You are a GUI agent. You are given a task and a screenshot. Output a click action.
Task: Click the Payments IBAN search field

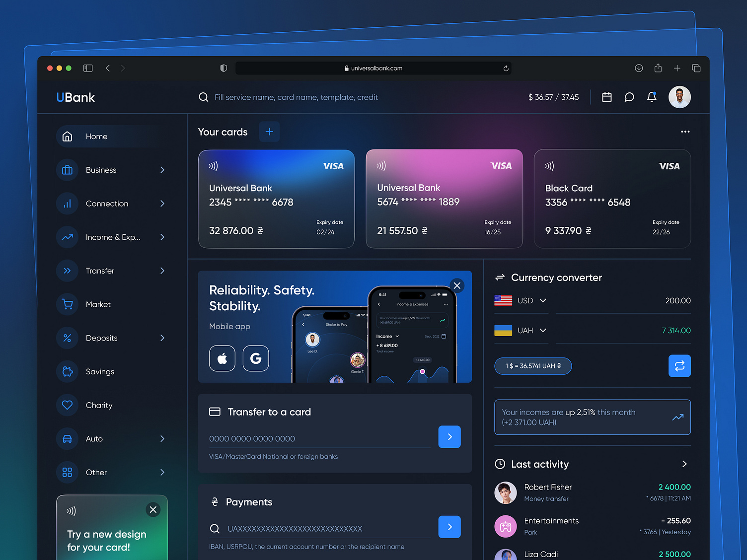point(319,529)
